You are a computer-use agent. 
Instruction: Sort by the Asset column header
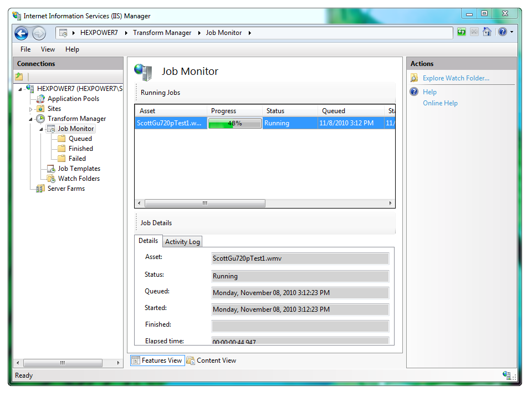pos(171,111)
